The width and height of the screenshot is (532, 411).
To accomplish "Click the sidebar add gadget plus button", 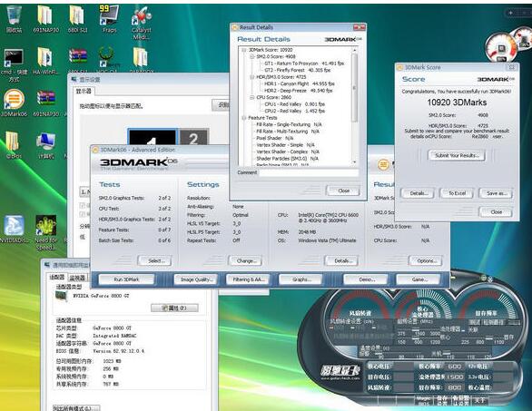I will click(510, 13).
